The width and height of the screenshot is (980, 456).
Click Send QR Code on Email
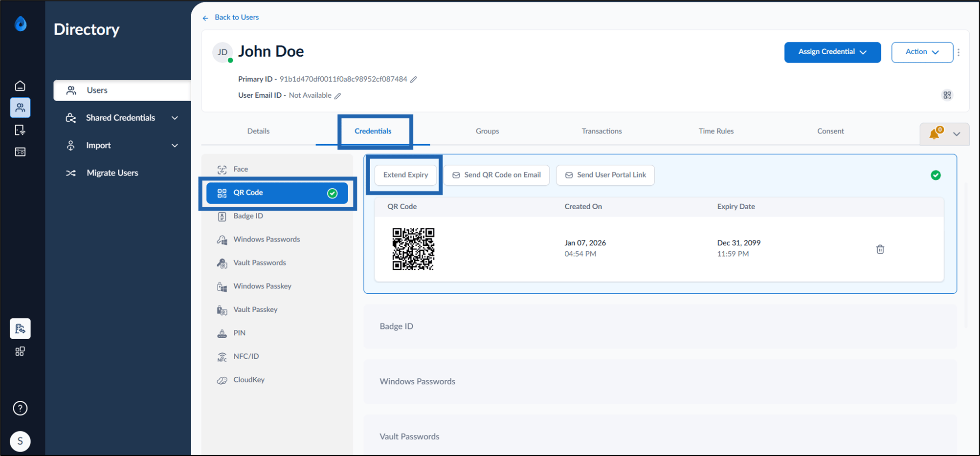pyautogui.click(x=496, y=175)
